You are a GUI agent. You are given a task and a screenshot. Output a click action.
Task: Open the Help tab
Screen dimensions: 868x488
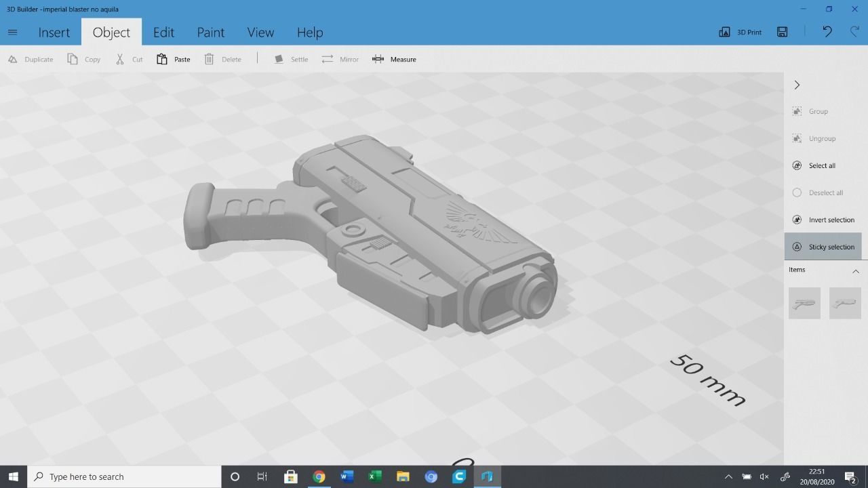pyautogui.click(x=310, y=32)
